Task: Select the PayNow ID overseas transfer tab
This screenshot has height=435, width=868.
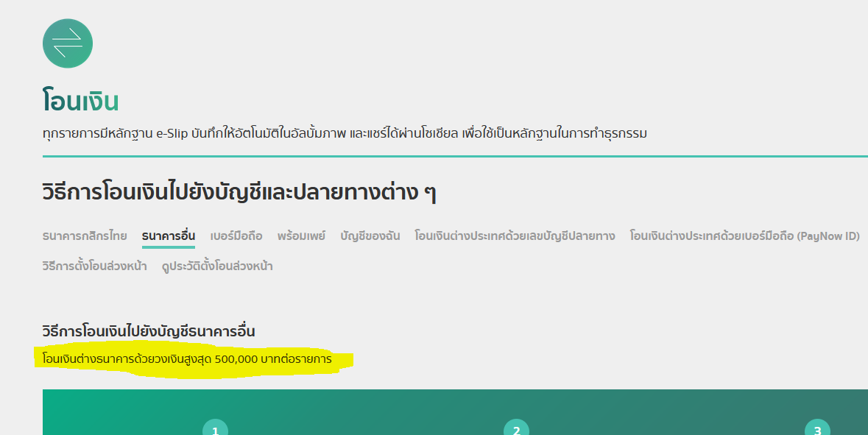Action: (744, 236)
